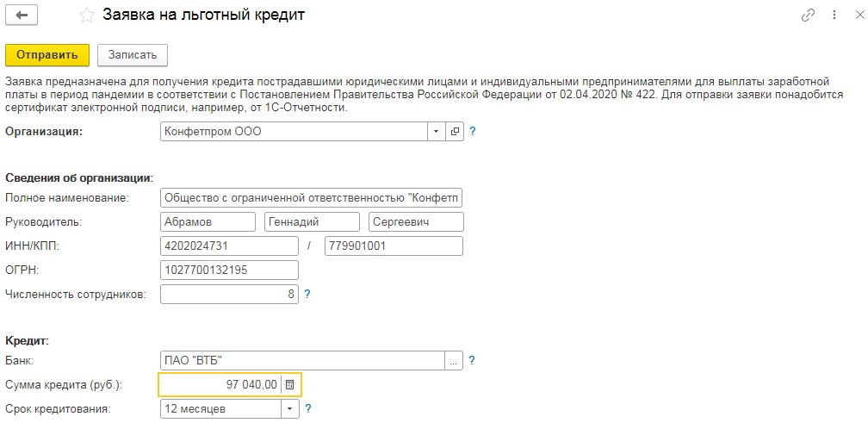This screenshot has width=868, height=429.
Task: Select the ИНН field with 4202024731
Action: click(x=229, y=246)
